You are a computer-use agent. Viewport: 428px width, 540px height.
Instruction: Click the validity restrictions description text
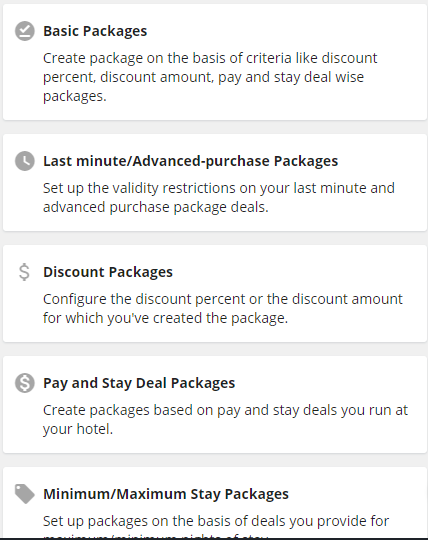click(x=219, y=198)
